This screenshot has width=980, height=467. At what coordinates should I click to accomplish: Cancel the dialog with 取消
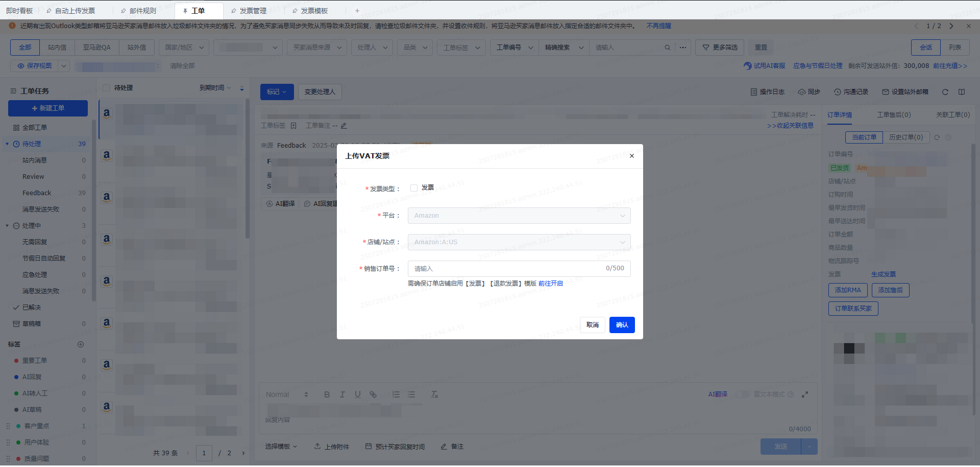point(593,325)
